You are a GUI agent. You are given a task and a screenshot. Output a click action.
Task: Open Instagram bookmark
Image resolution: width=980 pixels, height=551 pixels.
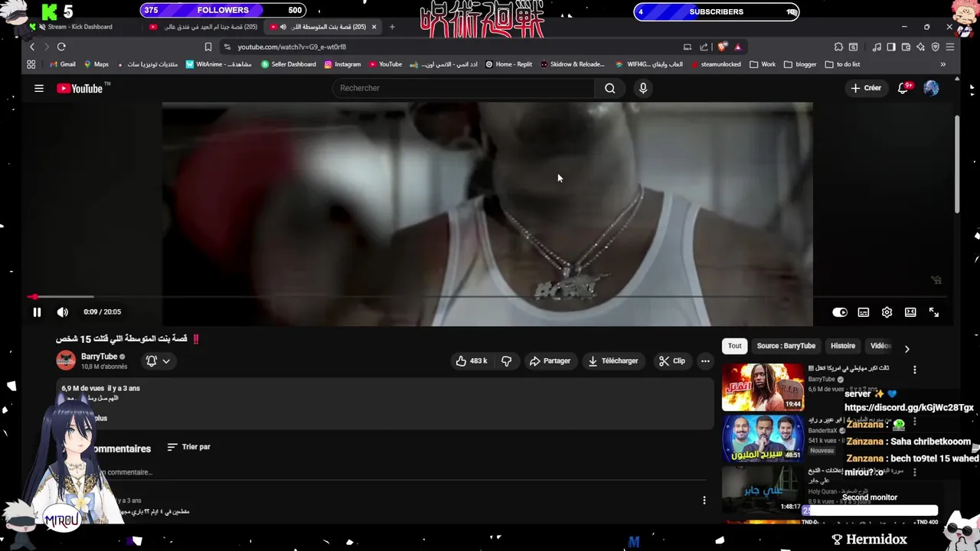point(342,64)
